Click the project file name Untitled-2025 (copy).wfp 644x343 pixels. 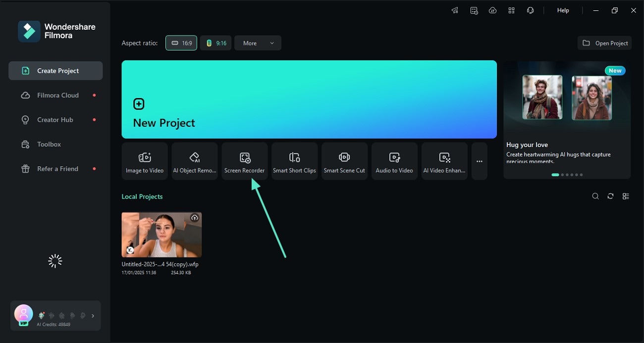[160, 264]
